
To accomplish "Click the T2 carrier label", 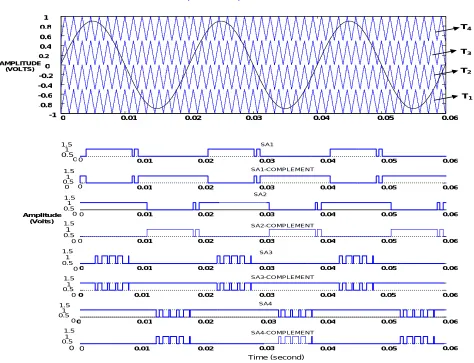I will pos(466,71).
